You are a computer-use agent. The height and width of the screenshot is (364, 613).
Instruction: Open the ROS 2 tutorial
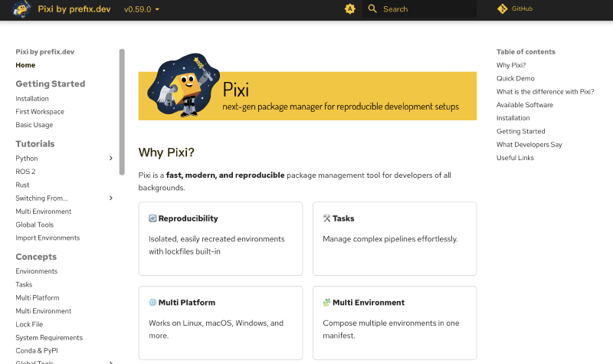pyautogui.click(x=25, y=172)
